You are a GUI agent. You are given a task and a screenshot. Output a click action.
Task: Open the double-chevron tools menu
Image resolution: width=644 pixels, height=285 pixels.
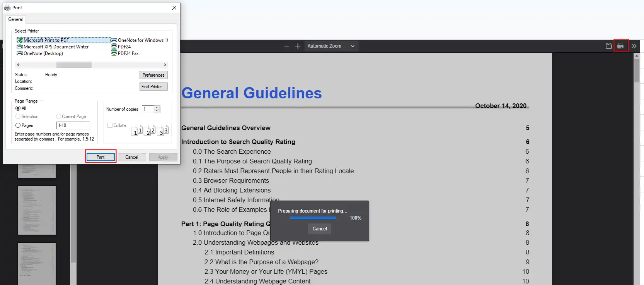tap(634, 46)
